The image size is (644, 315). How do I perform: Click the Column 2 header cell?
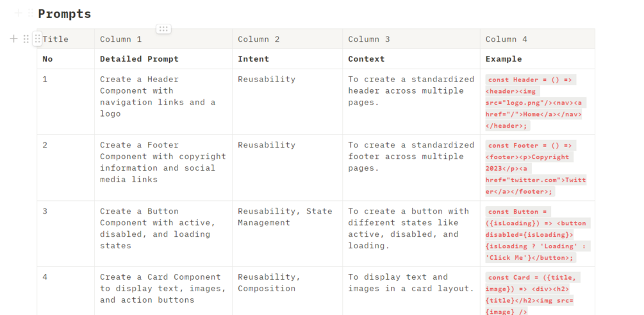pos(287,39)
